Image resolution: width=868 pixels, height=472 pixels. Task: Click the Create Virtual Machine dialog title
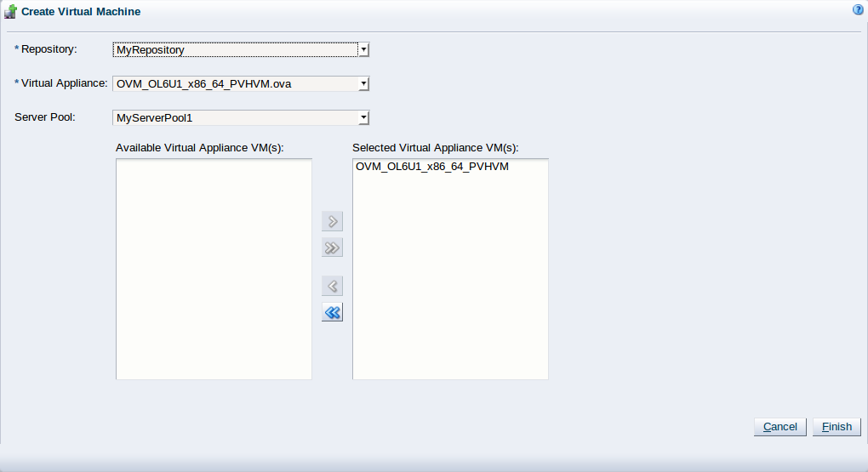click(81, 12)
